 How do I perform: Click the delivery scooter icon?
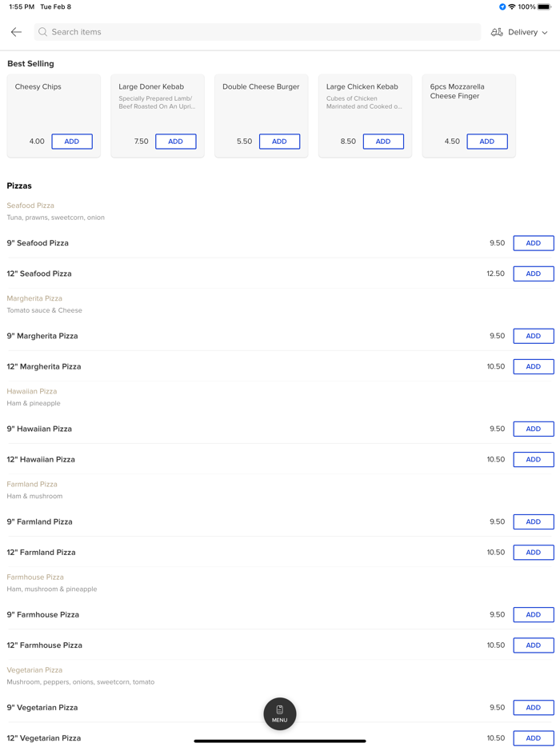point(497,32)
